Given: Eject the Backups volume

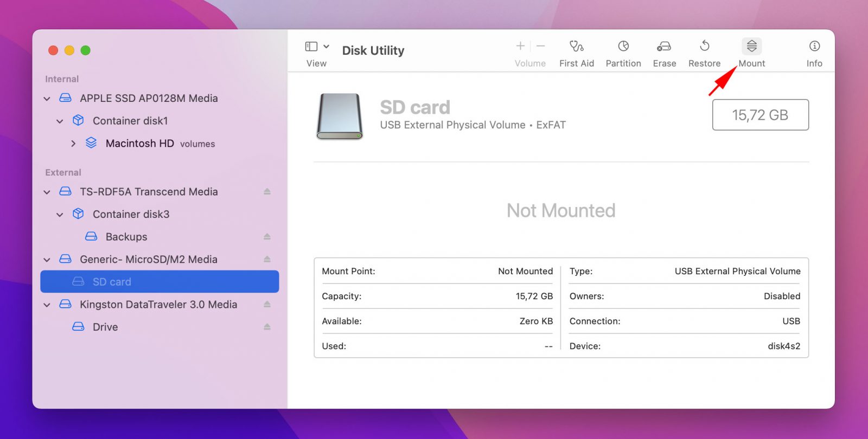Looking at the screenshot, I should [267, 236].
